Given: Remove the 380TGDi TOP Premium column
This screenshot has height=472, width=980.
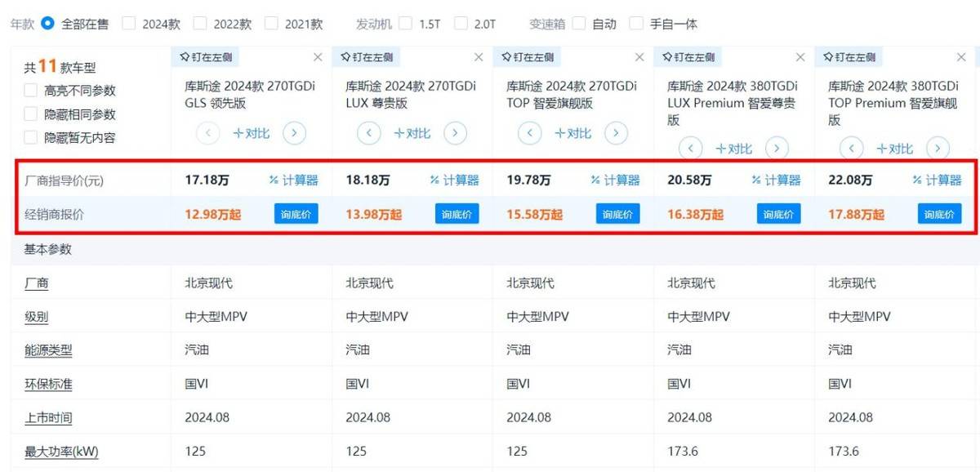Looking at the screenshot, I should [961, 57].
